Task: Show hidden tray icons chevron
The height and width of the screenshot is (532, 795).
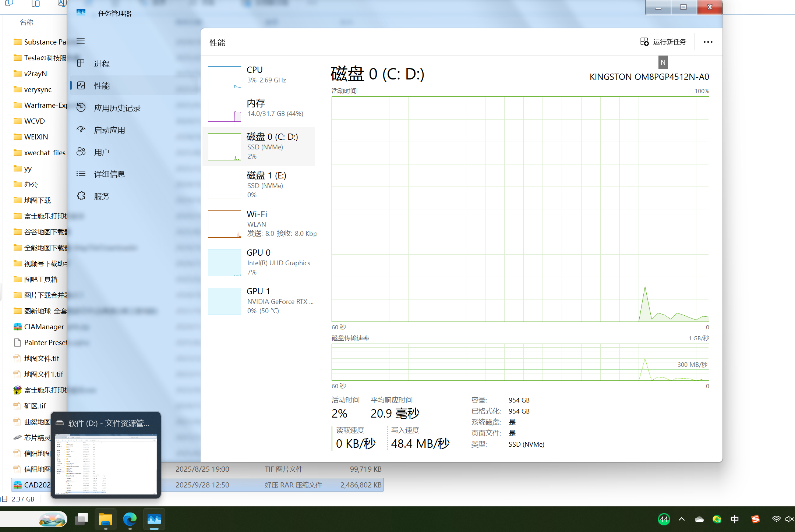Action: (x=682, y=519)
